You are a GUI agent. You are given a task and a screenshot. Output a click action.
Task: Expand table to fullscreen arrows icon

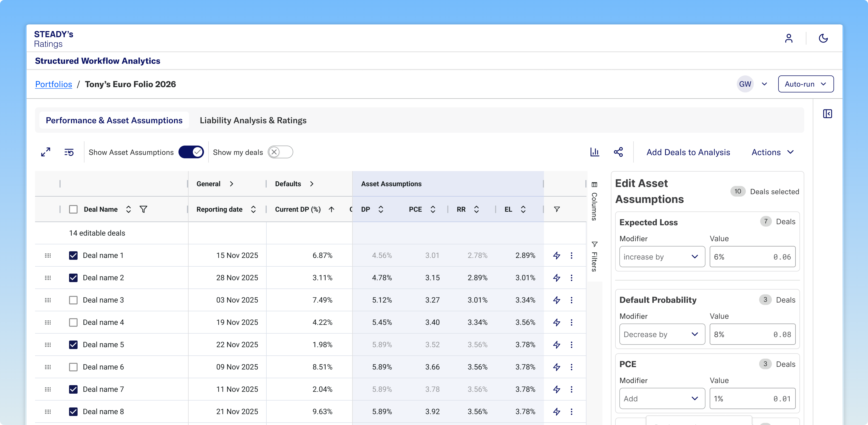(45, 152)
